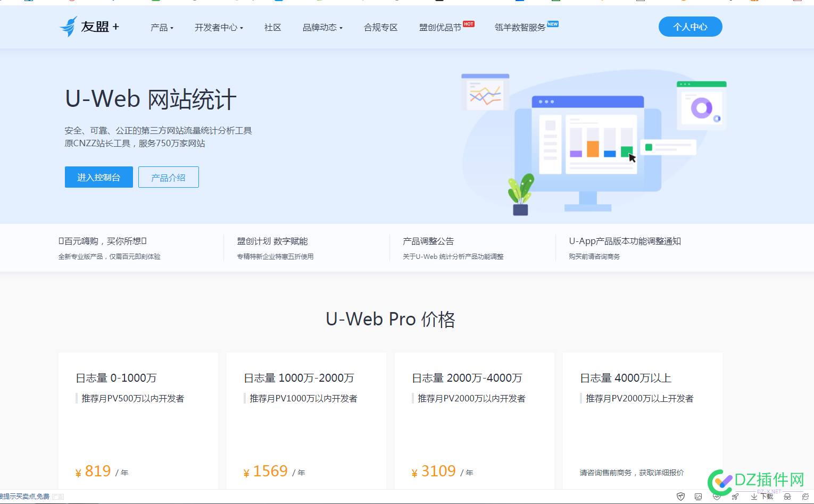Click the 进入控制台 button
This screenshot has height=504, width=814.
click(99, 177)
